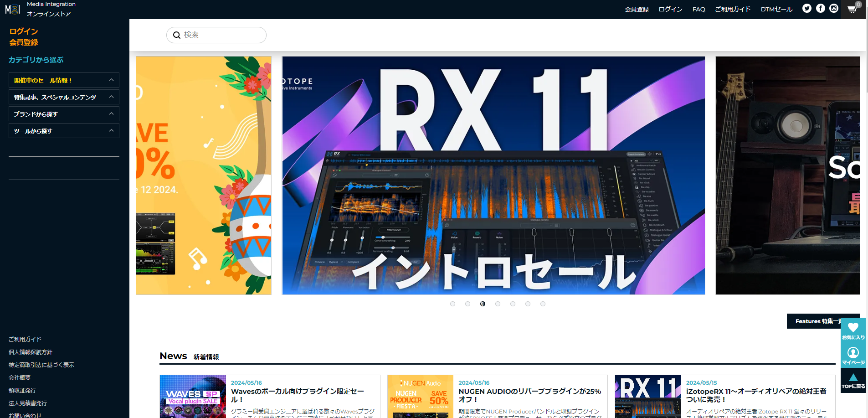The image size is (868, 418).
Task: Open NUGEN AUDIOのリバーブプラグイン headline
Action: tap(530, 395)
